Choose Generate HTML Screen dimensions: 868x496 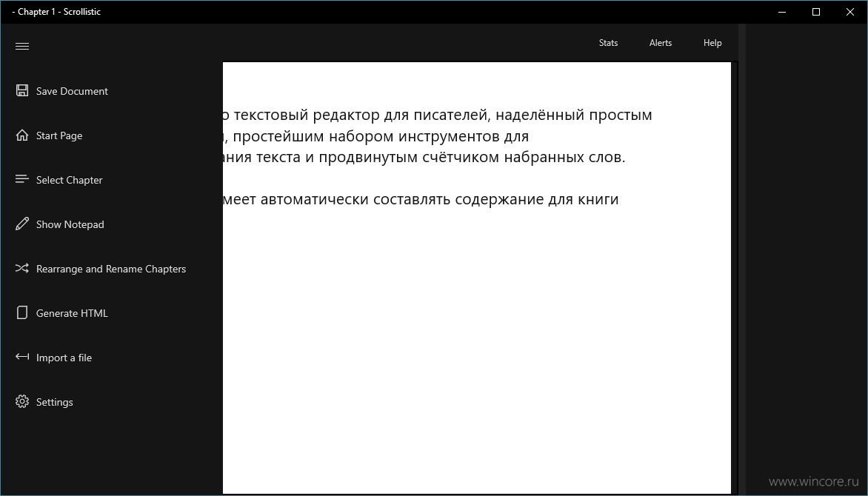click(x=72, y=313)
